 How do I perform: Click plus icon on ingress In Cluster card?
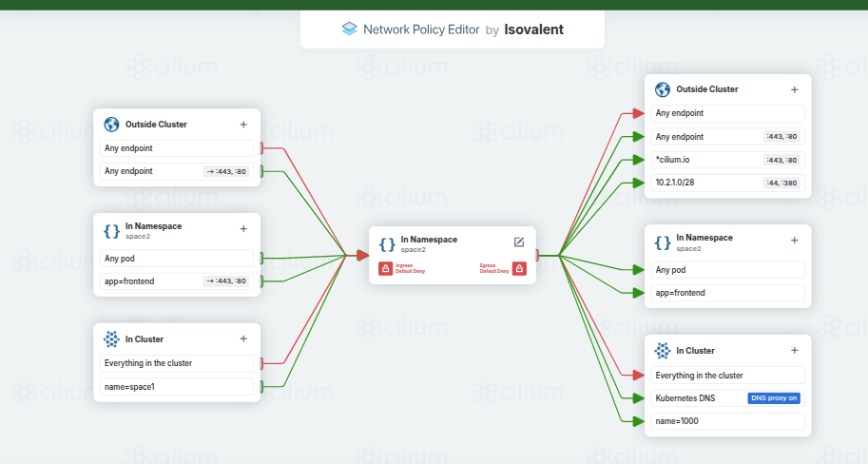[x=243, y=338]
